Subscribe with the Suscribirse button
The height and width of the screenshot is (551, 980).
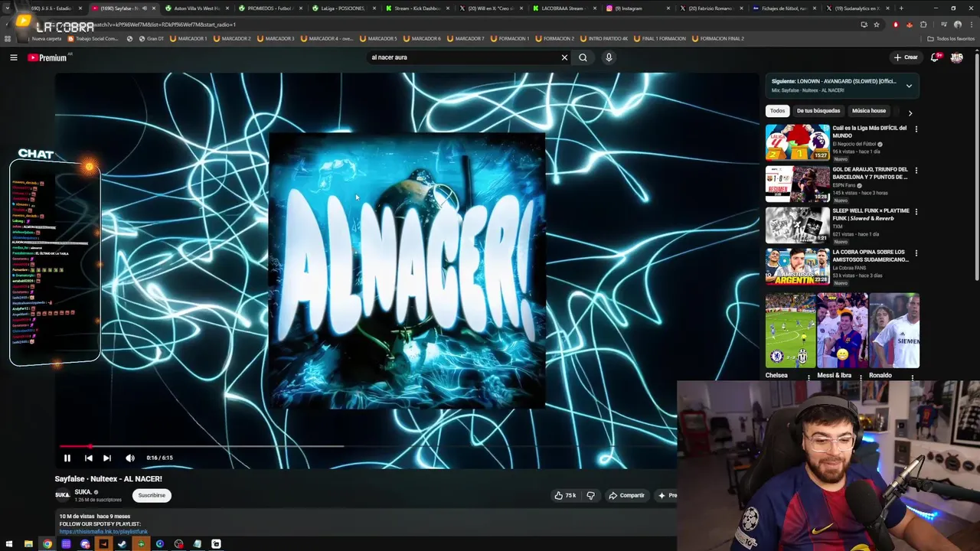coord(152,495)
